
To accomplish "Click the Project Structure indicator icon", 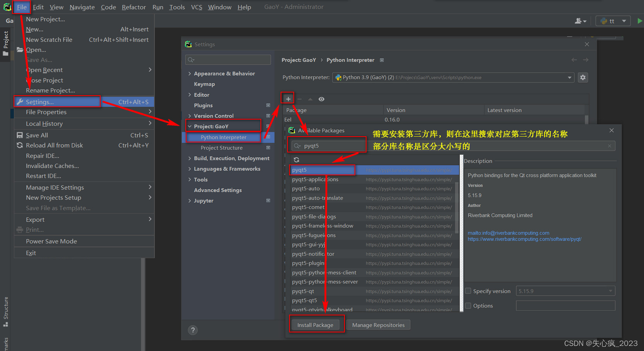I will 268,148.
